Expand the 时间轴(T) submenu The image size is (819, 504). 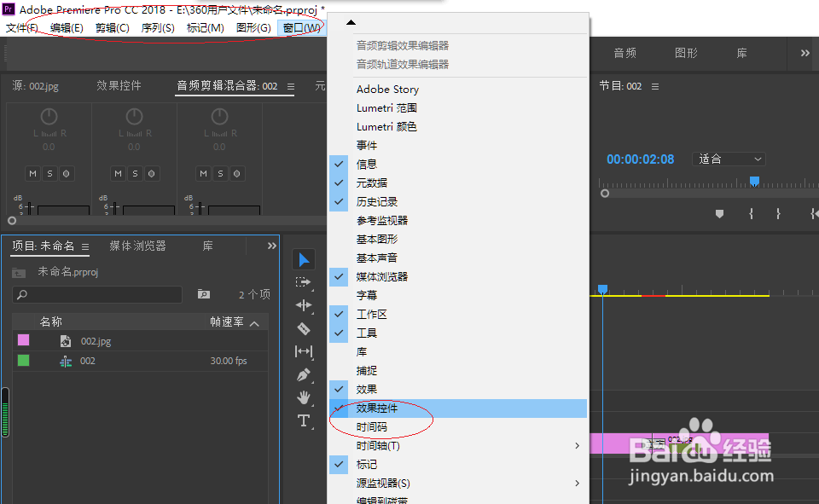click(x=458, y=446)
